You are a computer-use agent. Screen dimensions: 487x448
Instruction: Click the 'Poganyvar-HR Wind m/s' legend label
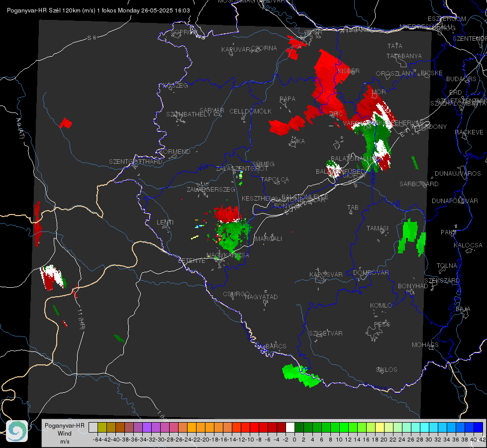tap(65, 433)
